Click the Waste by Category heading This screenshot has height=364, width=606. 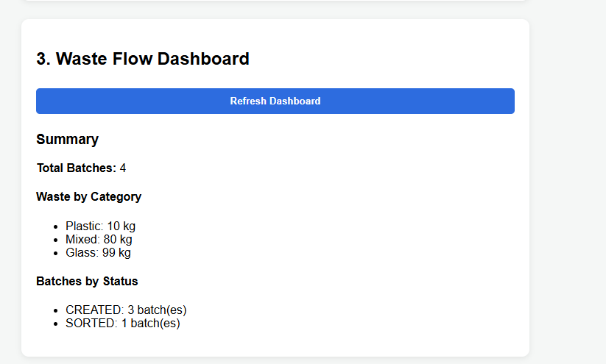[x=89, y=197]
